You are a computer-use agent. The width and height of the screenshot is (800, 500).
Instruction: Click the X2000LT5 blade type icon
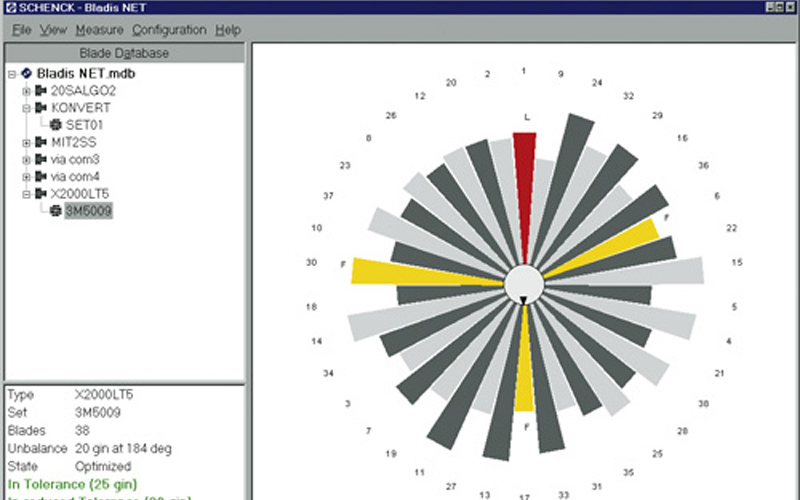click(x=41, y=194)
